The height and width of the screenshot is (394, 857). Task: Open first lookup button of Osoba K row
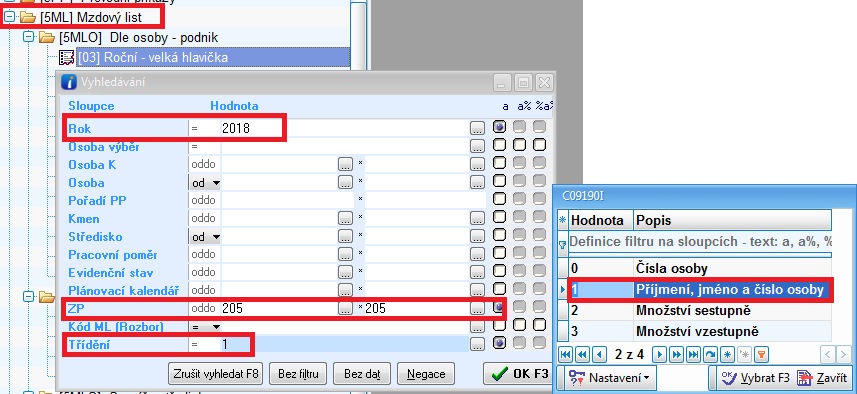[345, 164]
